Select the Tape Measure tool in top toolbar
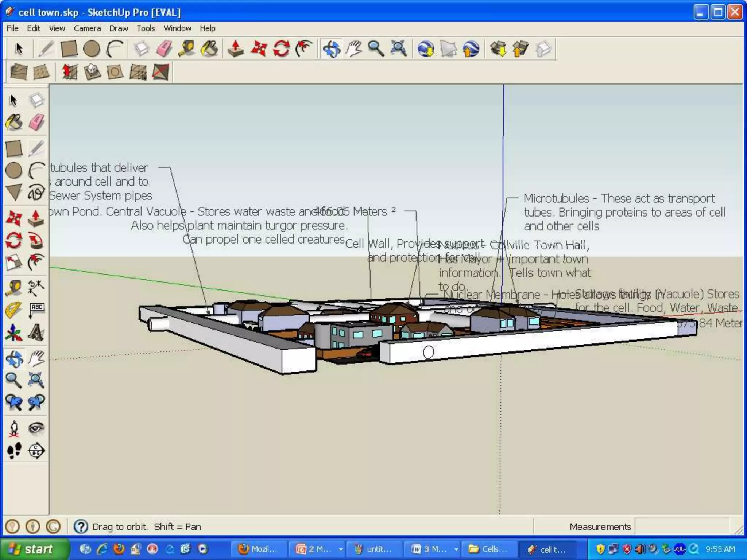This screenshot has height=560, width=747. [x=186, y=48]
